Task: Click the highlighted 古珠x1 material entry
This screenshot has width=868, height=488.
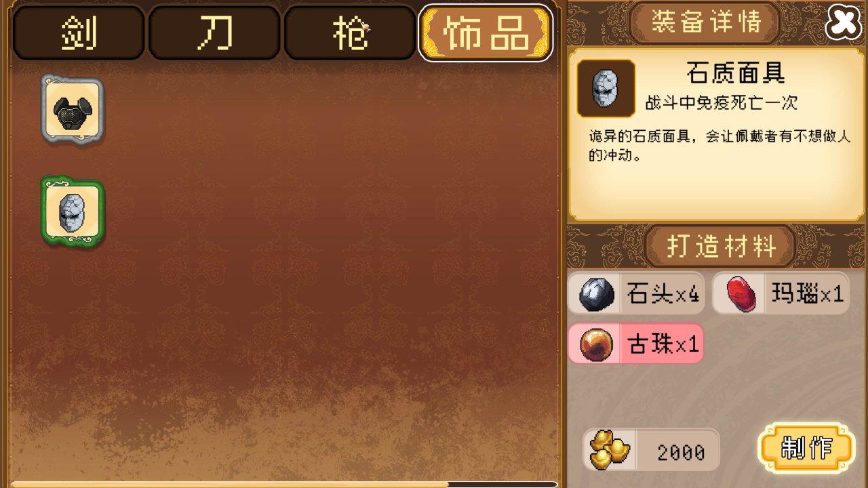Action: coord(636,344)
